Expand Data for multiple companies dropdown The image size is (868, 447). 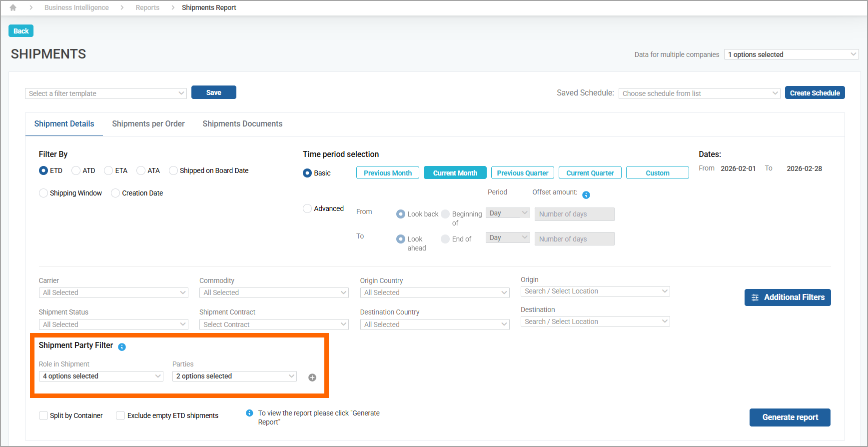point(792,54)
